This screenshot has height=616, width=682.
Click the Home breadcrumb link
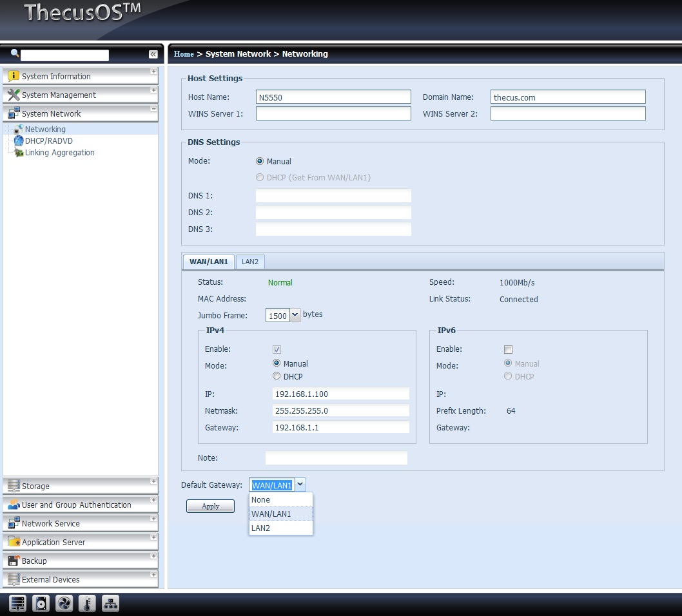click(184, 54)
